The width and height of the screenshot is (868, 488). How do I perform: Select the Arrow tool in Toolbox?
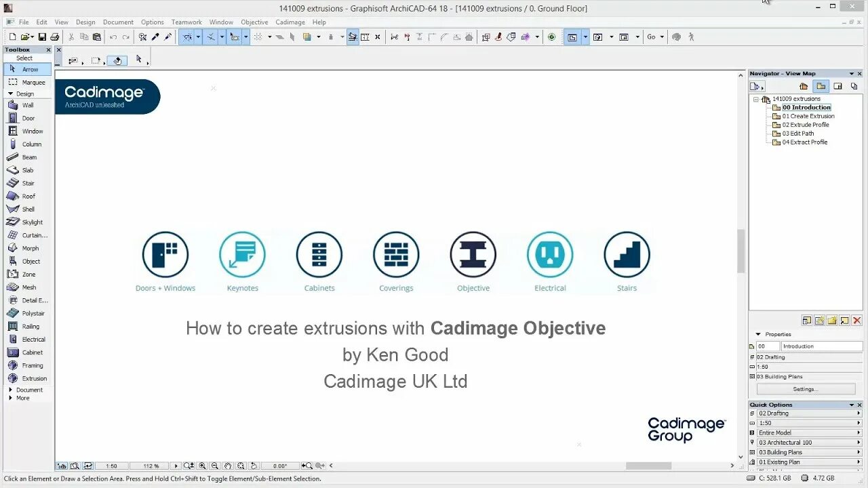click(27, 69)
